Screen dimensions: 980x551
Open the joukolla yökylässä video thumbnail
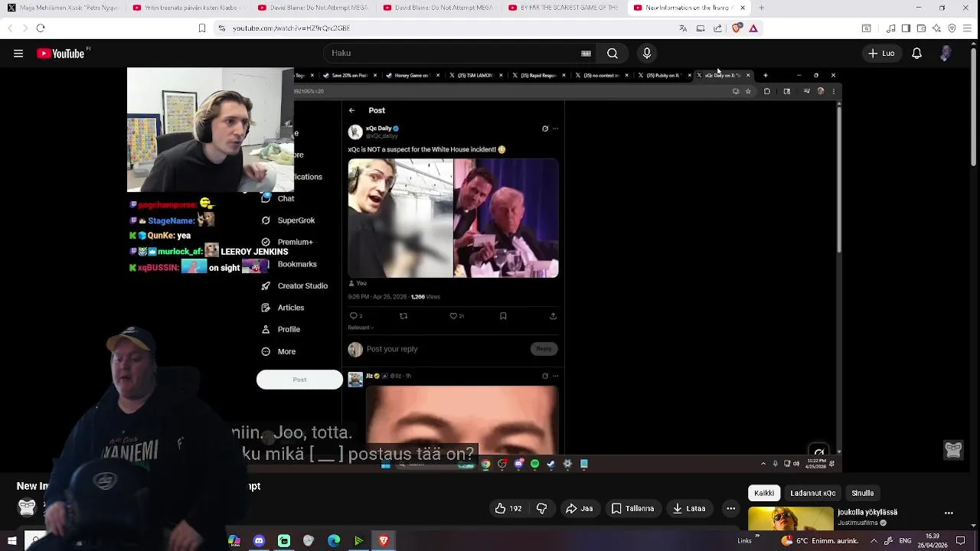[x=790, y=518]
